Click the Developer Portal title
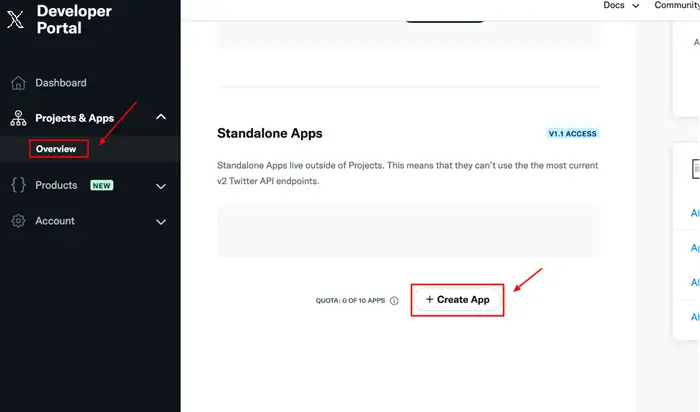This screenshot has height=412, width=700. pos(74,19)
